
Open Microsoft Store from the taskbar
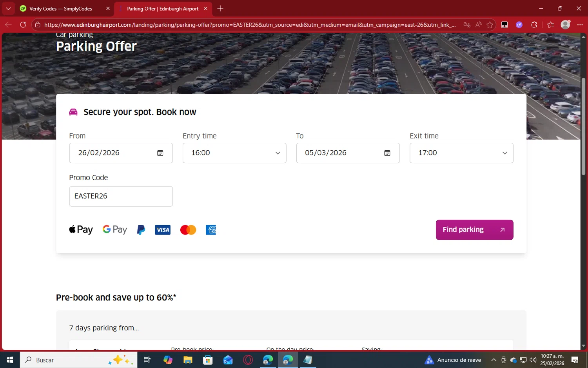[208, 360]
